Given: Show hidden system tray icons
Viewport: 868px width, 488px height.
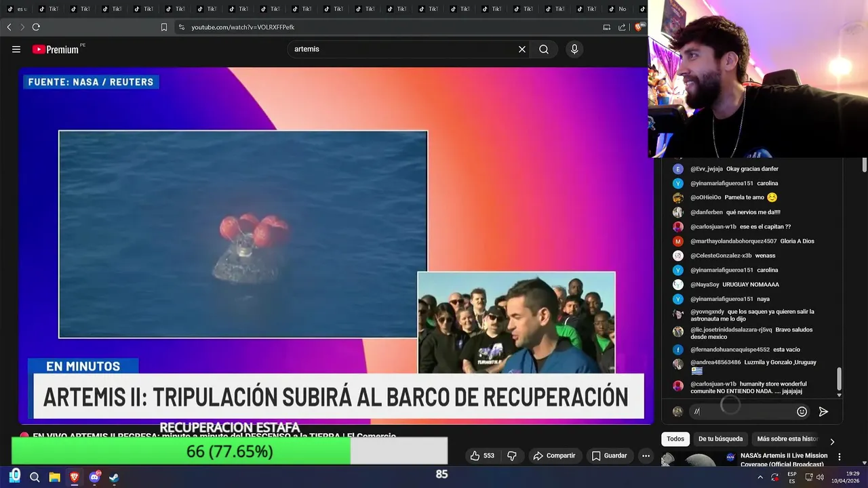Looking at the screenshot, I should [x=760, y=477].
